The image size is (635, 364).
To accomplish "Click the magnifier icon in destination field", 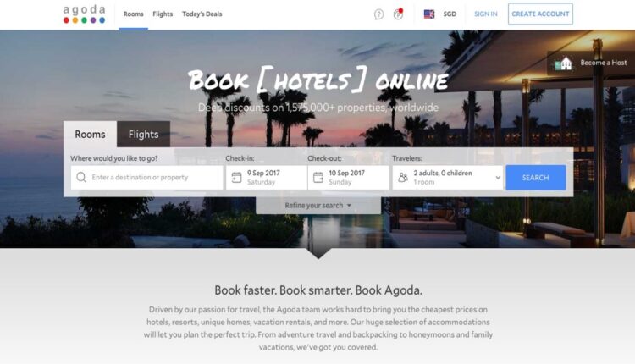I will 81,177.
